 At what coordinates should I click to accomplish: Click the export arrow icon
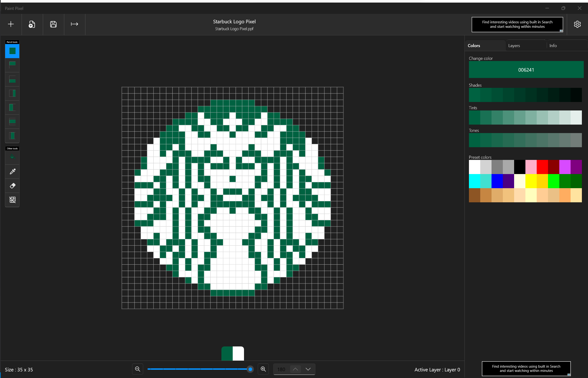click(x=75, y=24)
